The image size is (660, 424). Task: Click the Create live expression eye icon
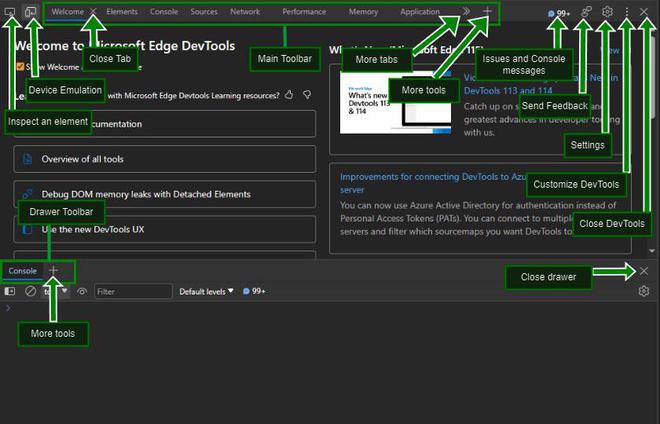click(82, 291)
